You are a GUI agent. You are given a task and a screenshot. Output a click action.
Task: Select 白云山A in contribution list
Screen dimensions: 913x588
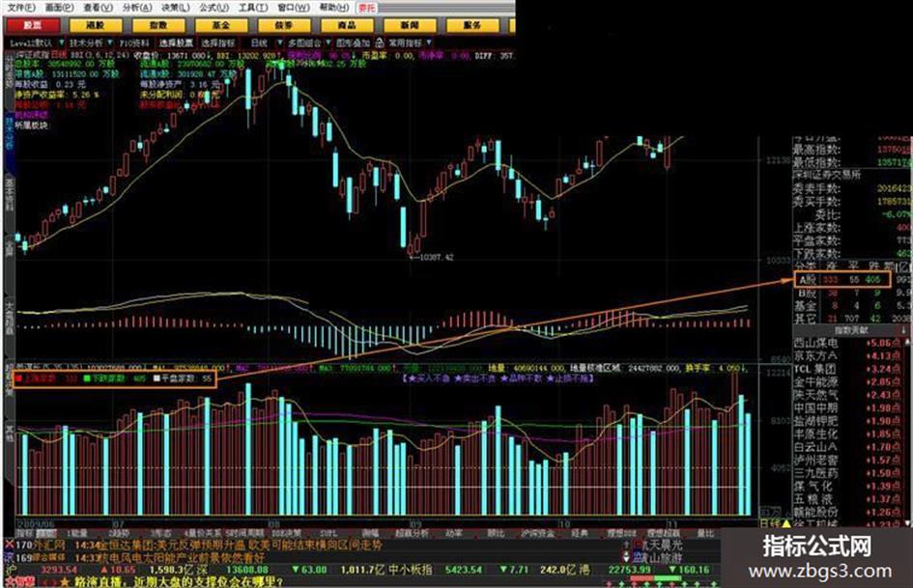[x=850, y=447]
